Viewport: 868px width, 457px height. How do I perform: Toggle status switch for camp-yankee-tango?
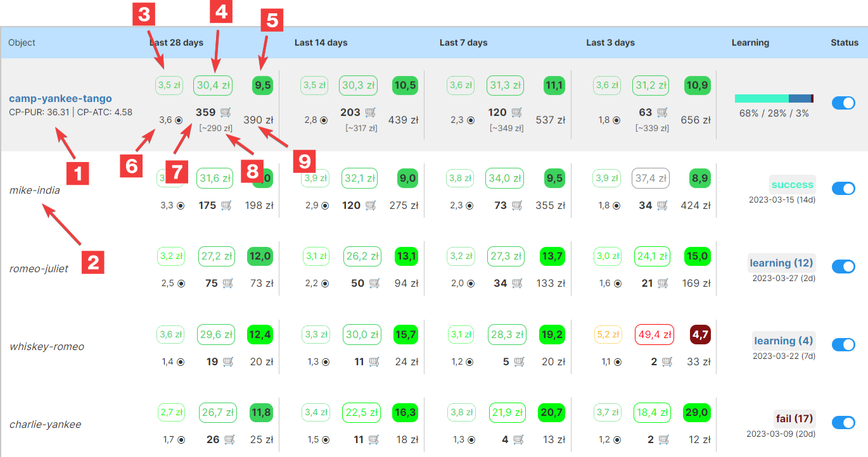[x=843, y=103]
